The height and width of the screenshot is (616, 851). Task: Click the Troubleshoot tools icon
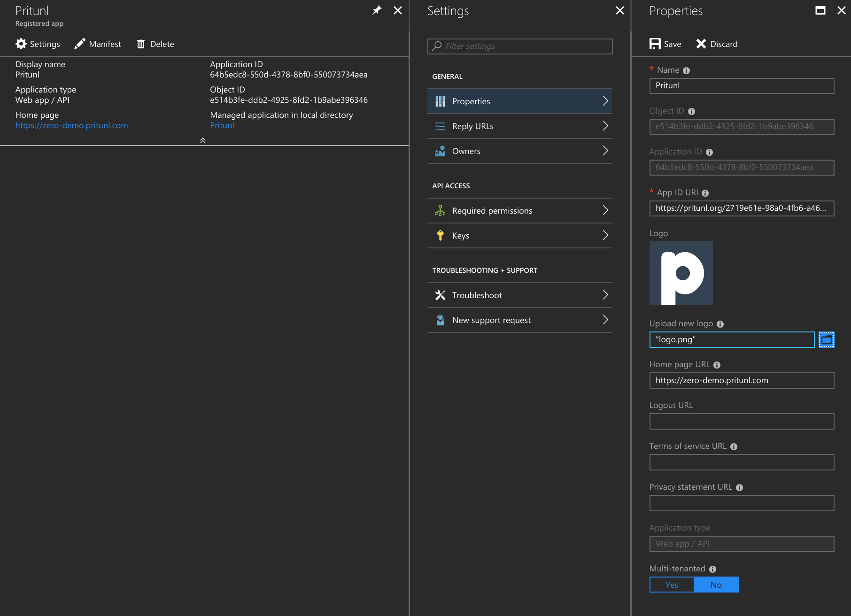(440, 295)
